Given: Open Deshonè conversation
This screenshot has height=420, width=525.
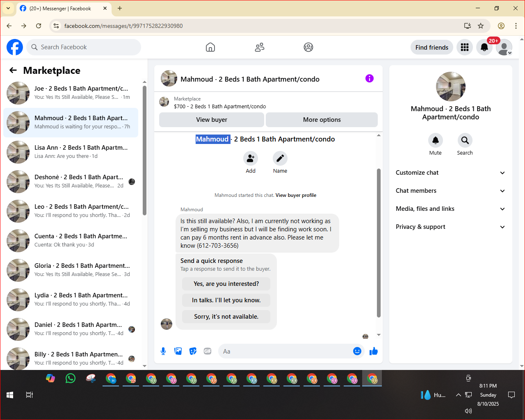Looking at the screenshot, I should point(71,182).
